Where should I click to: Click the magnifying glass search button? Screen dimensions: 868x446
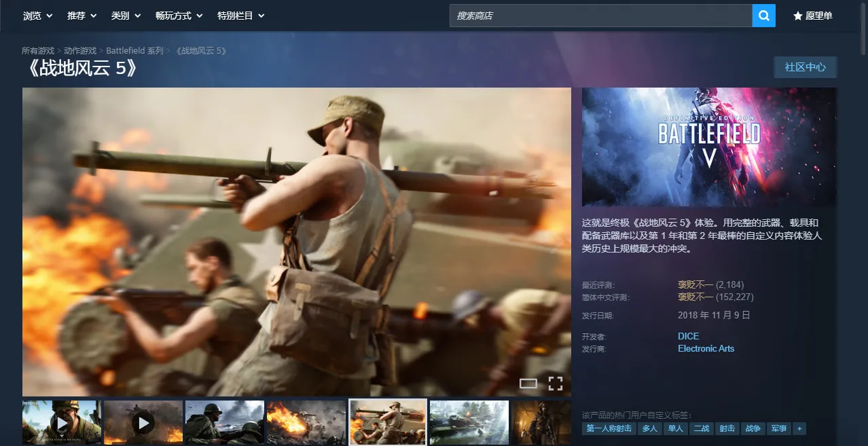point(763,16)
